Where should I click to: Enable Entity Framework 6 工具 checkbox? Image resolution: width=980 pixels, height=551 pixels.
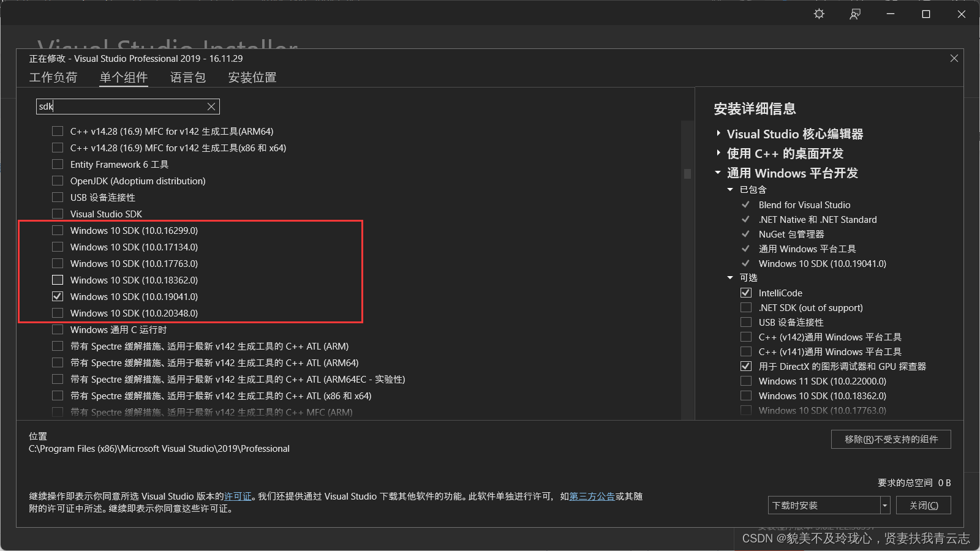[x=58, y=164]
